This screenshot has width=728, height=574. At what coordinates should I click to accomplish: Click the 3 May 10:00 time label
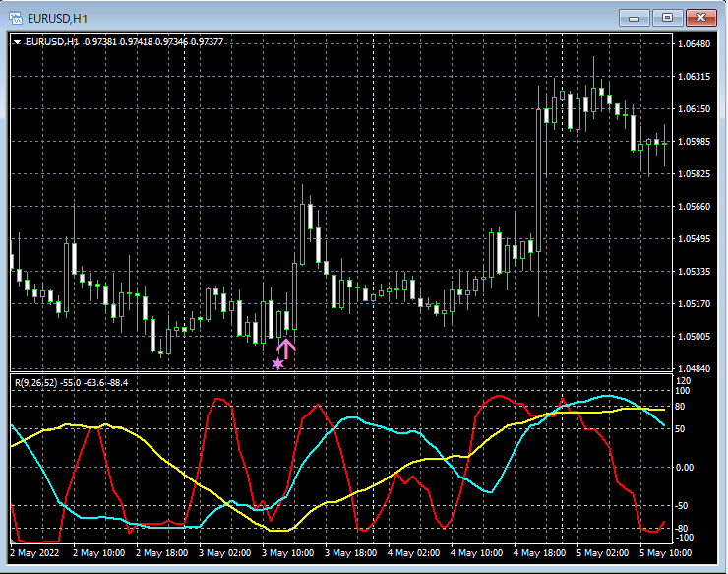[287, 553]
